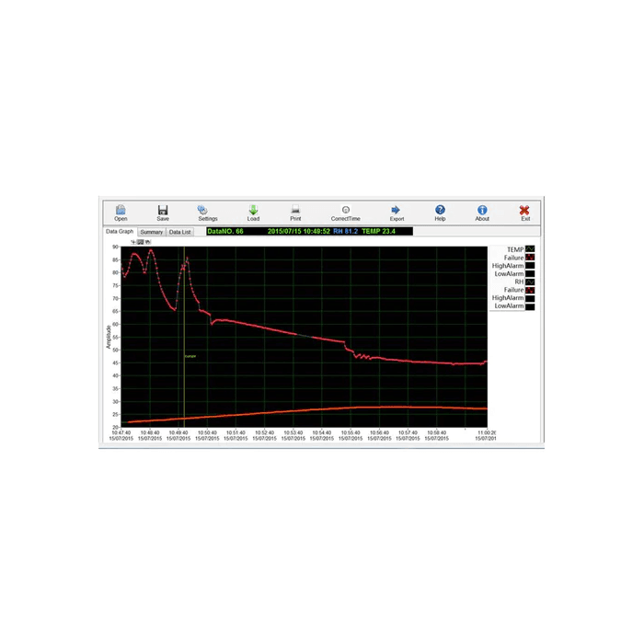This screenshot has width=644, height=644.
Task: Save data with the floppy disk icon
Action: coord(163,211)
